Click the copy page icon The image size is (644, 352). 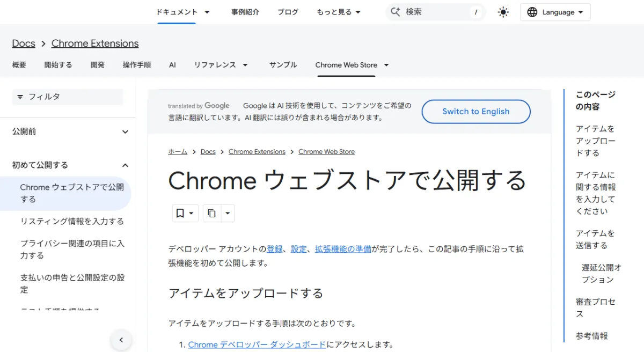click(212, 213)
